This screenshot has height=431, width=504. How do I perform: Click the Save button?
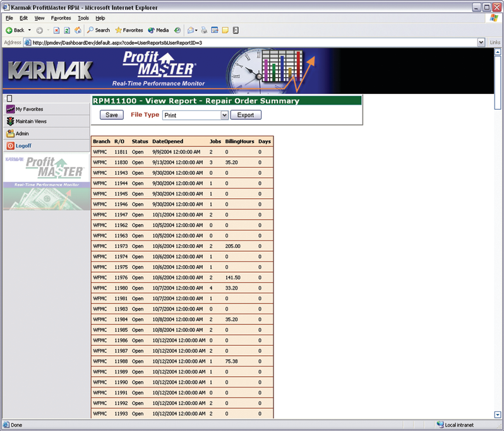(112, 115)
